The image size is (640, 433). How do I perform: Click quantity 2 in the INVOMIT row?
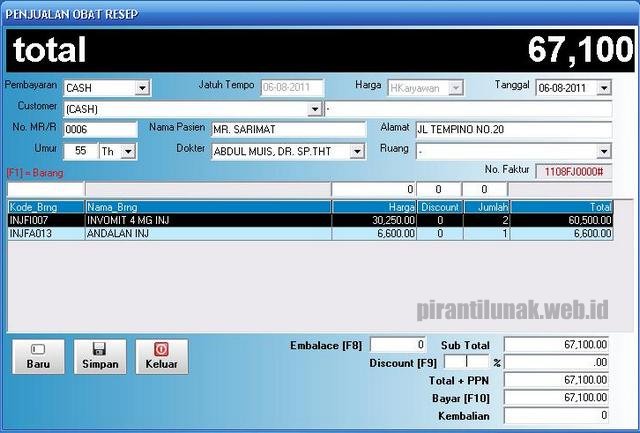[487, 220]
